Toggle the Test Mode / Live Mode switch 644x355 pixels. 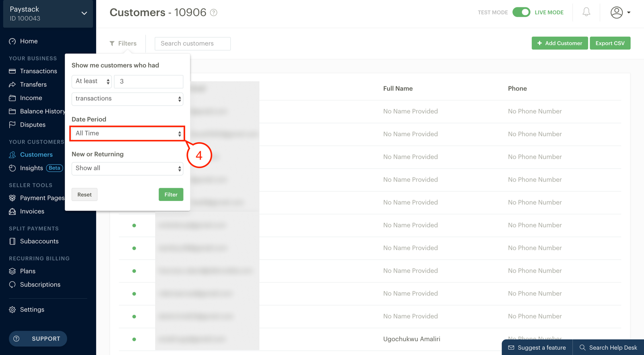(x=521, y=12)
